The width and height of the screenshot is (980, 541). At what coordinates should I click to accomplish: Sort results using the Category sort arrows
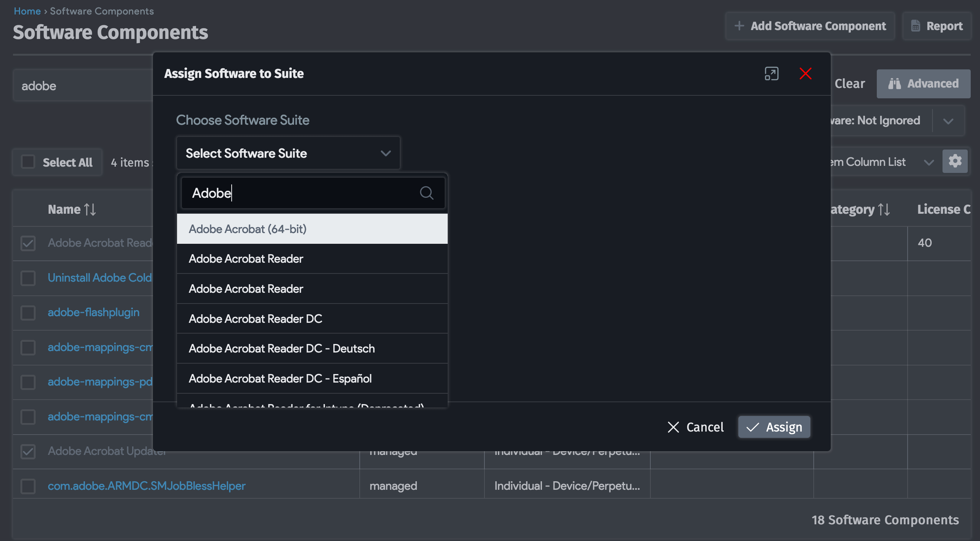pos(885,209)
